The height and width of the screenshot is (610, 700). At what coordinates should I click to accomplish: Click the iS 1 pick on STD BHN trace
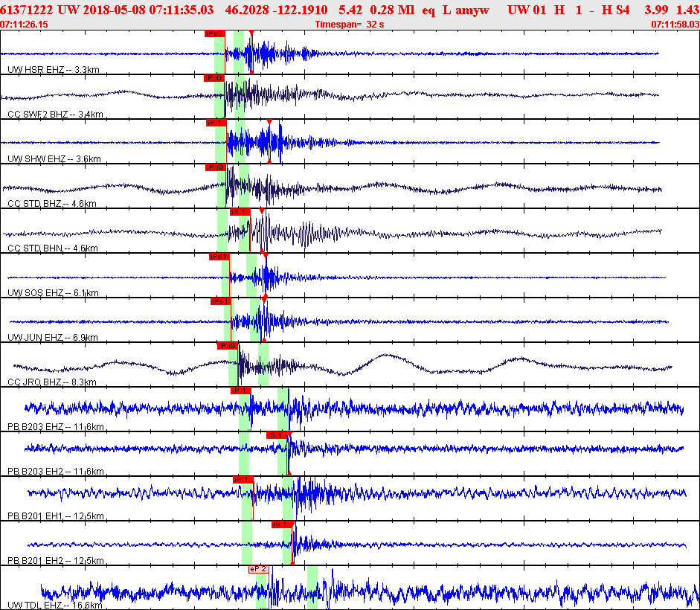pos(240,212)
